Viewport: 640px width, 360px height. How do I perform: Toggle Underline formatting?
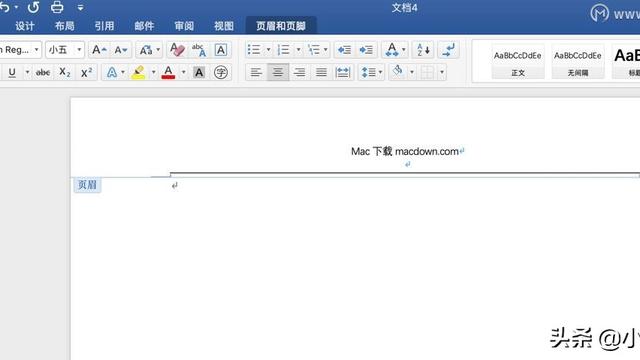(12, 72)
